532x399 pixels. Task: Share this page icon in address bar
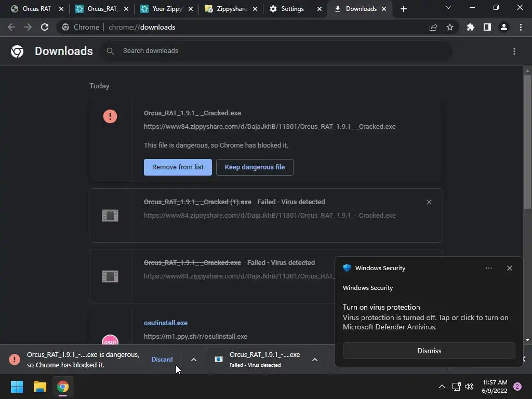(433, 27)
